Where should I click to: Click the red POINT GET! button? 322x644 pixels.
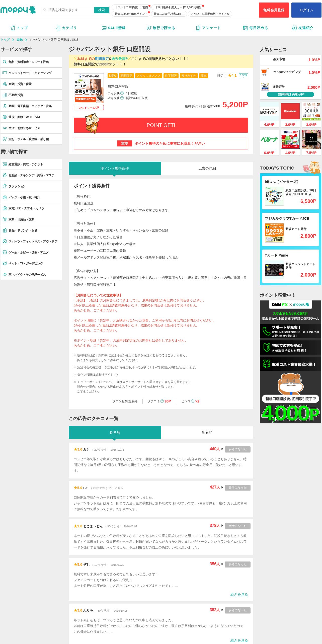point(161,125)
